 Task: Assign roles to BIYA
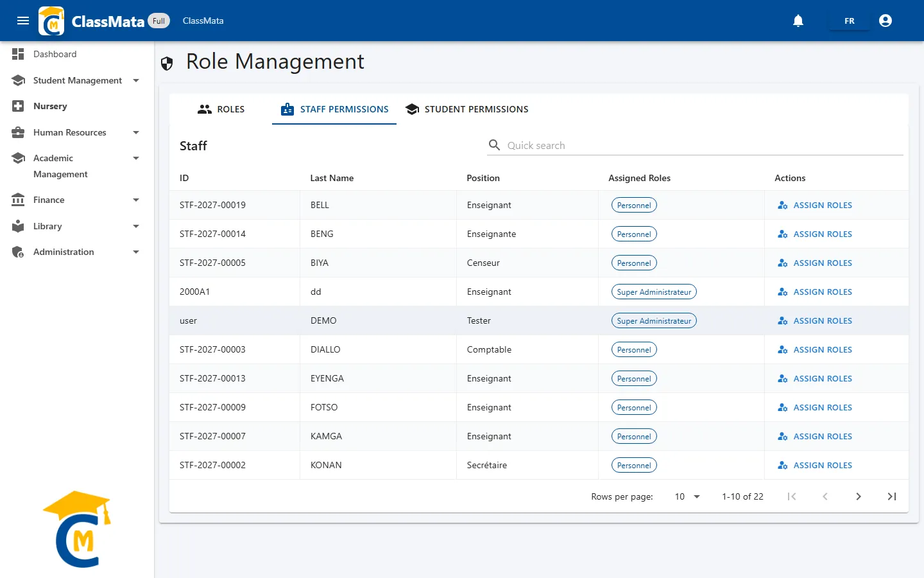click(815, 263)
